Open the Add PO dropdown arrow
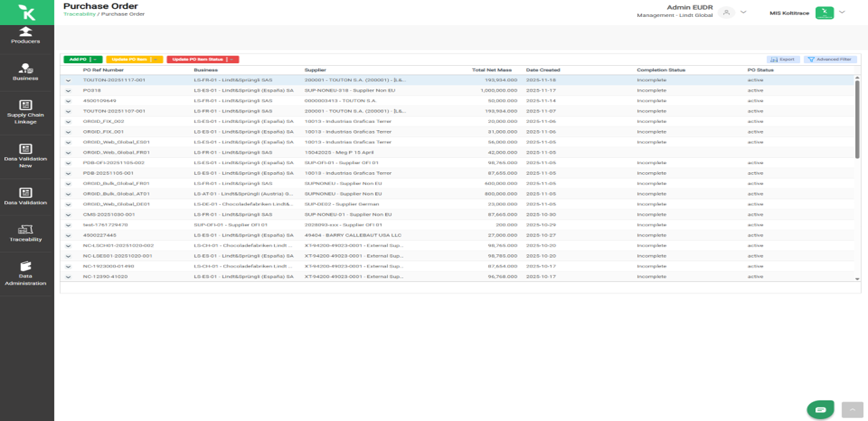The width and height of the screenshot is (868, 421). [x=95, y=60]
